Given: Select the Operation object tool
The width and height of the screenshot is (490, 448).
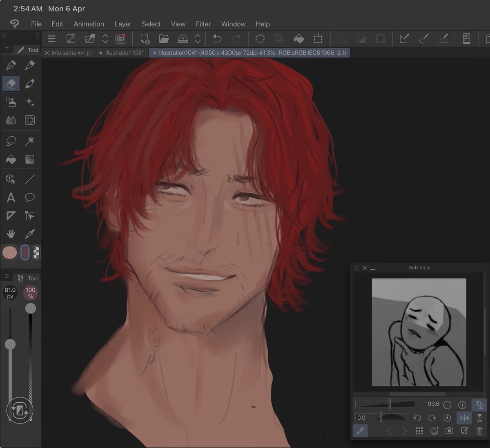Looking at the screenshot, I should (x=11, y=179).
